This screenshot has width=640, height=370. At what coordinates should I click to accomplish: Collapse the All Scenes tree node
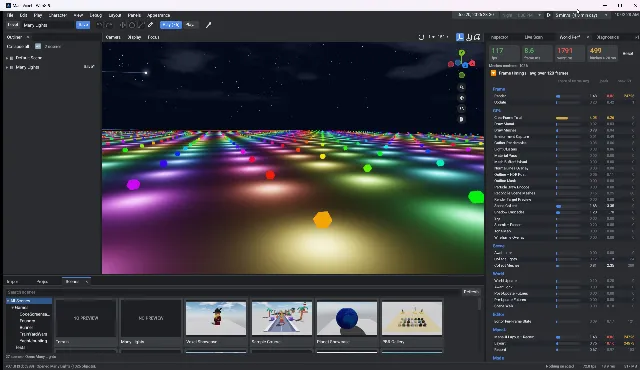(8, 301)
